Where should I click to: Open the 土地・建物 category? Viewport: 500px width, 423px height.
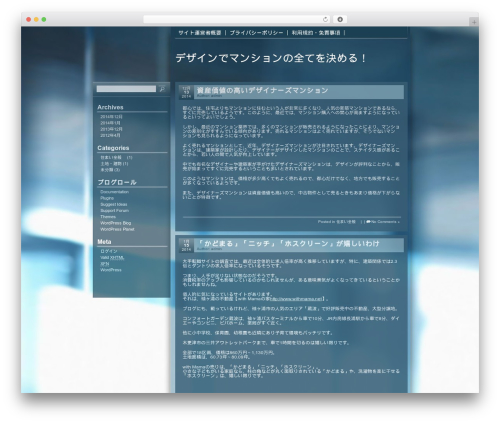coord(111,164)
